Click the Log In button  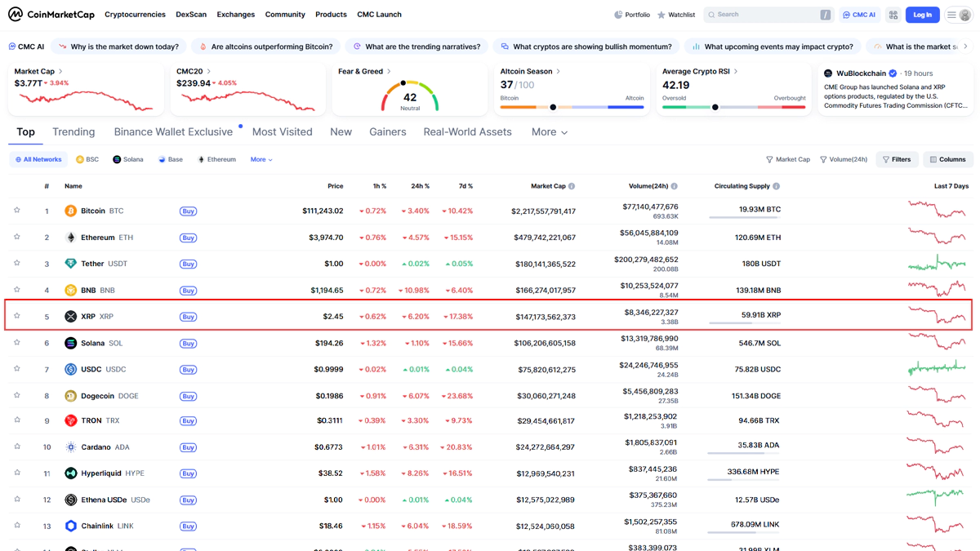point(922,15)
